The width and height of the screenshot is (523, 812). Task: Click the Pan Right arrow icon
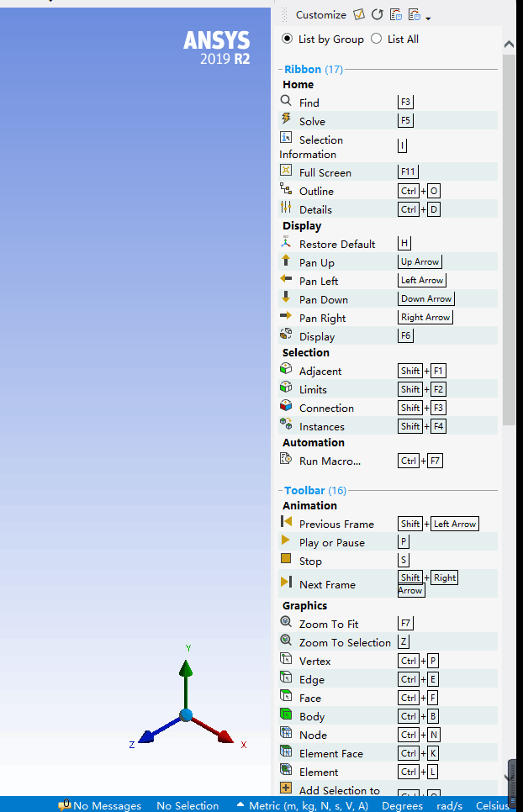tap(286, 315)
